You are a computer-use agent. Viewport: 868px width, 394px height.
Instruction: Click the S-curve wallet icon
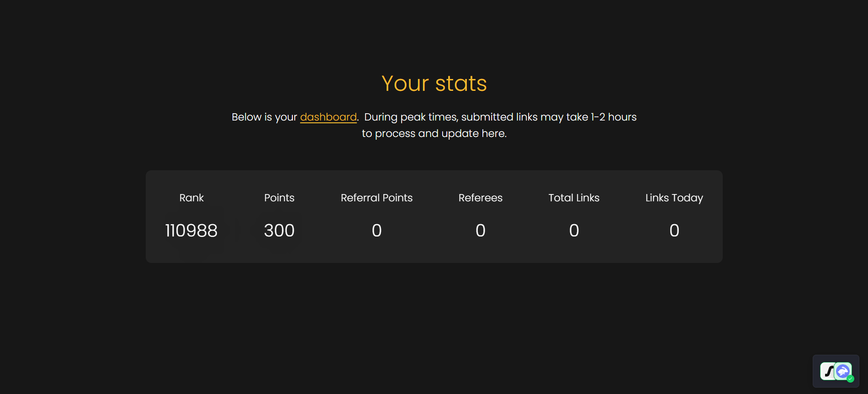[828, 371]
